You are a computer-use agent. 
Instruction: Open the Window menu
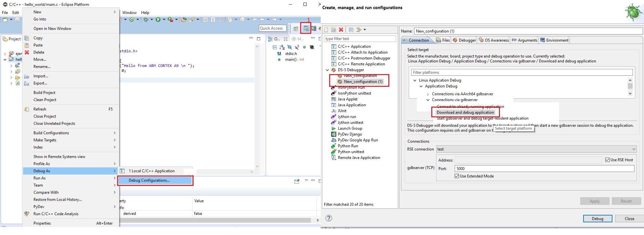129,13
